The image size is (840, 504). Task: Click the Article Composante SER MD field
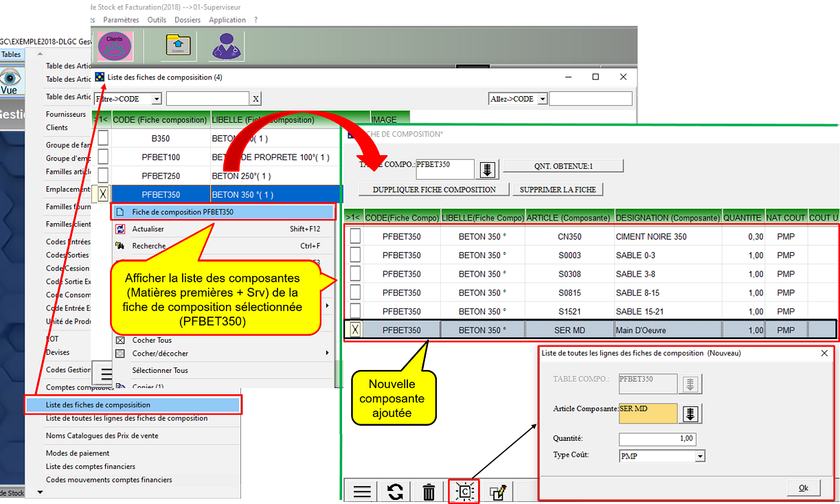[x=648, y=413]
